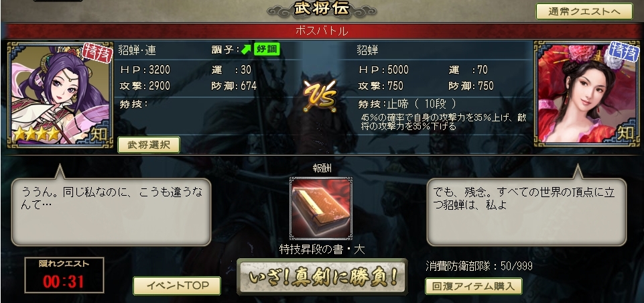
Task: Click the four gold stars on the player card
Action: pyautogui.click(x=37, y=133)
